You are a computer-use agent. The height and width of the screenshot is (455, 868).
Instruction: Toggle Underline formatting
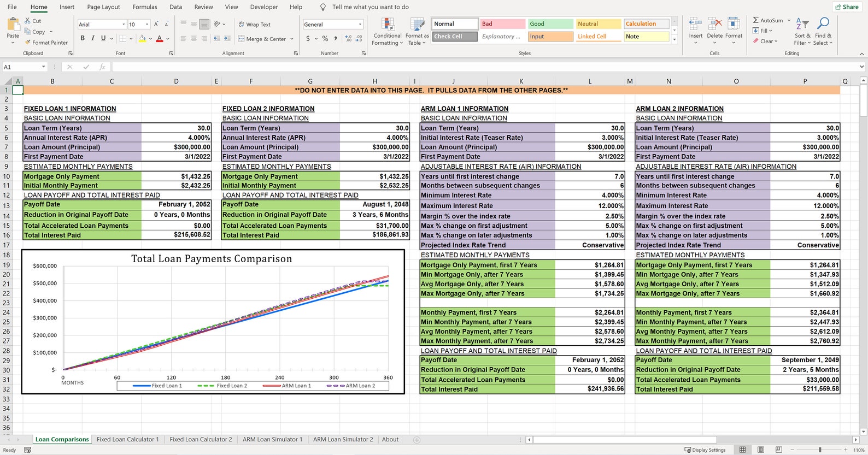(x=103, y=38)
